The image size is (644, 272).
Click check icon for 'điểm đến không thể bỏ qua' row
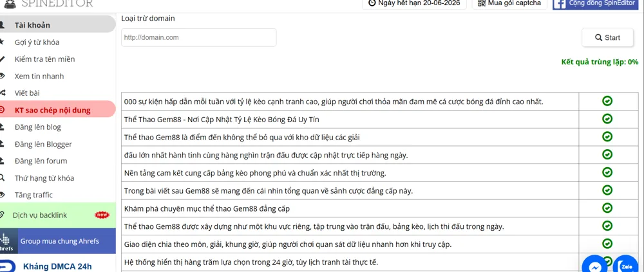607,136
